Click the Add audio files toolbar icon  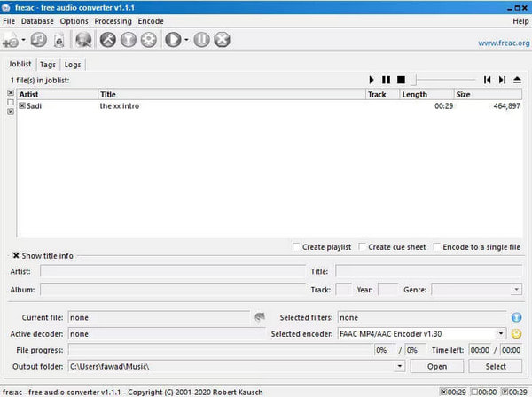point(11,40)
